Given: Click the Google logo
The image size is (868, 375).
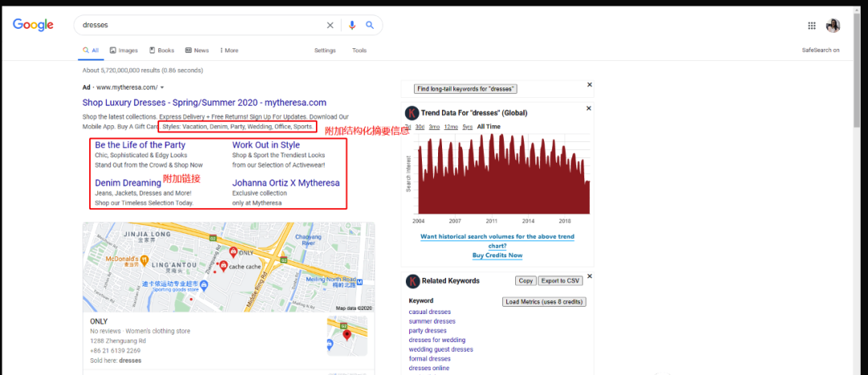Looking at the screenshot, I should (33, 25).
